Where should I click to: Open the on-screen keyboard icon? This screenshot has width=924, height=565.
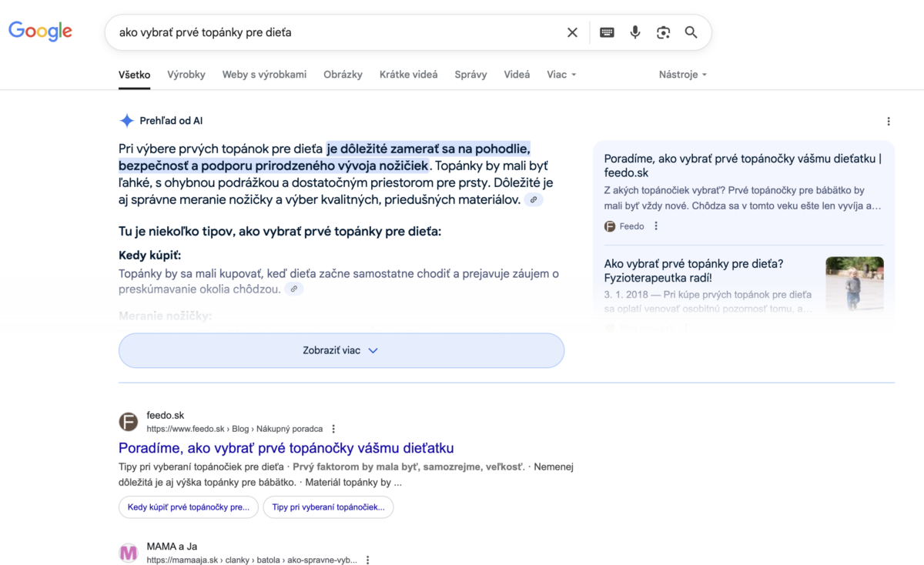[x=607, y=32]
